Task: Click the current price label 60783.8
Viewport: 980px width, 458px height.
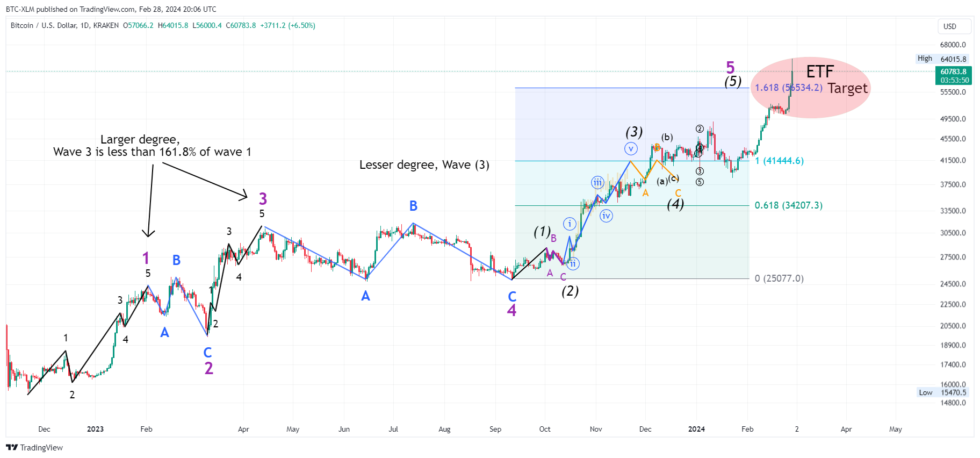Action: click(x=953, y=71)
